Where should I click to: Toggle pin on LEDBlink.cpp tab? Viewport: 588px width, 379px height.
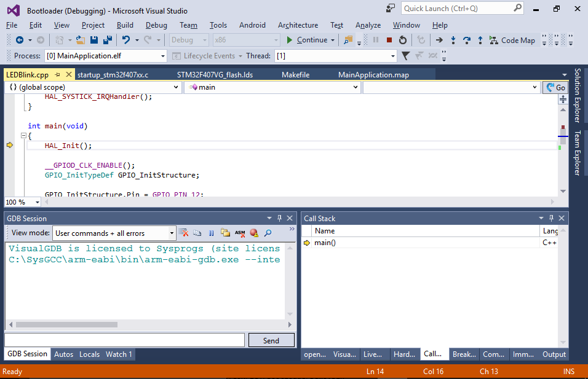point(57,74)
